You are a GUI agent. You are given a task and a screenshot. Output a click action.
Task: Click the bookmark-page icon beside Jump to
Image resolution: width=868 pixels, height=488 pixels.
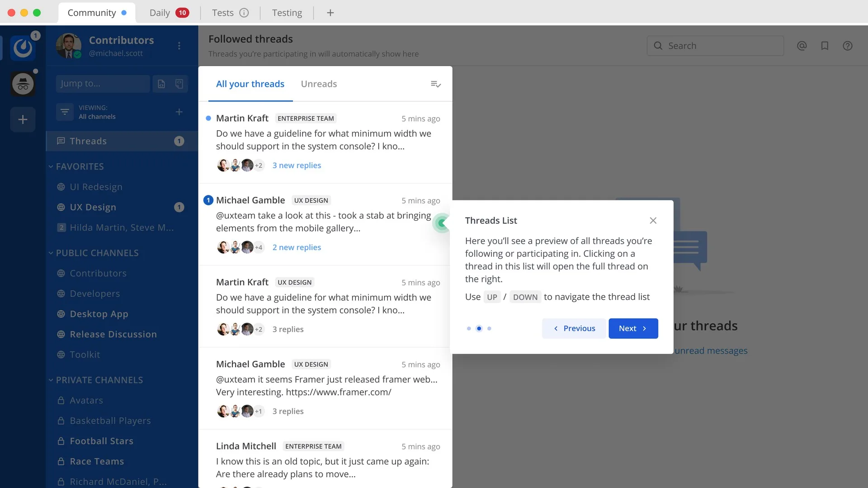[x=179, y=84]
